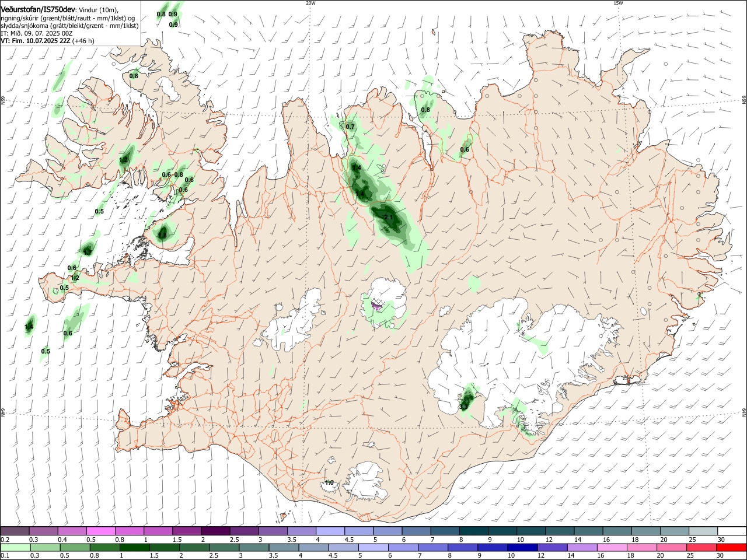The width and height of the screenshot is (747, 560).
Task: Pick the light lavender 4 swatch in the top legend row
Action: coord(330,531)
